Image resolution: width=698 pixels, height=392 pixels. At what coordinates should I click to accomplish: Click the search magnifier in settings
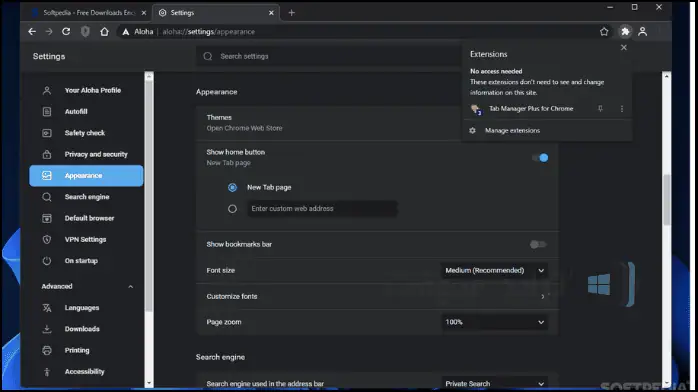208,57
